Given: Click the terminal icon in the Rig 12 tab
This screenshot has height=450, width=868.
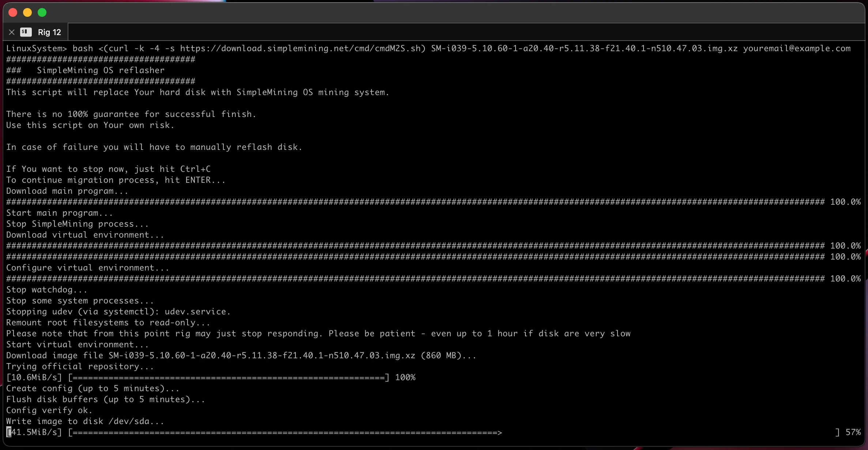Looking at the screenshot, I should coord(26,32).
